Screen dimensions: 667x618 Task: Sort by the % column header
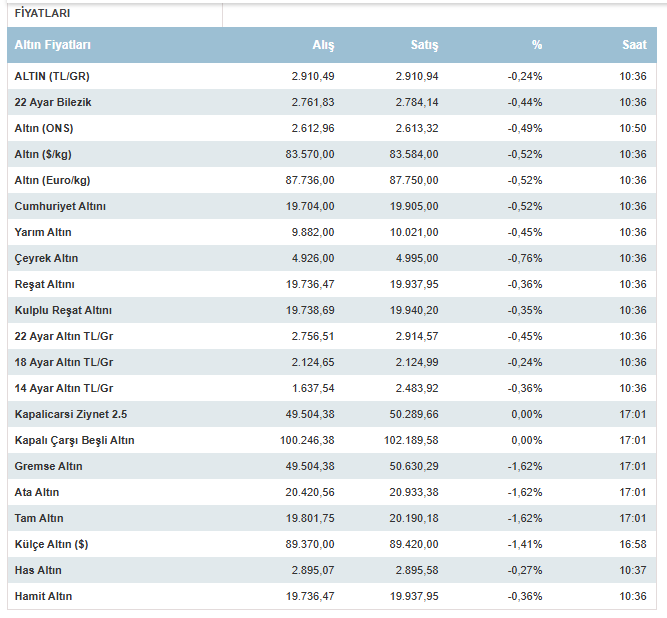(536, 45)
